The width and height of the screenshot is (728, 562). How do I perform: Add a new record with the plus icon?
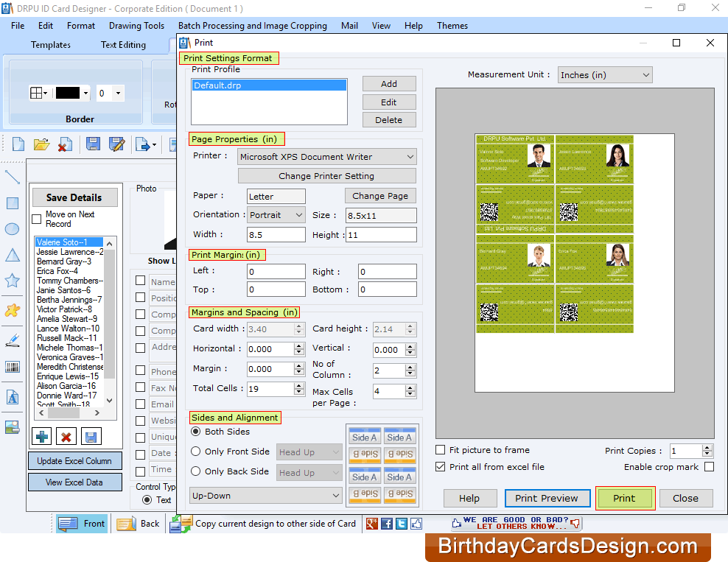tap(42, 437)
